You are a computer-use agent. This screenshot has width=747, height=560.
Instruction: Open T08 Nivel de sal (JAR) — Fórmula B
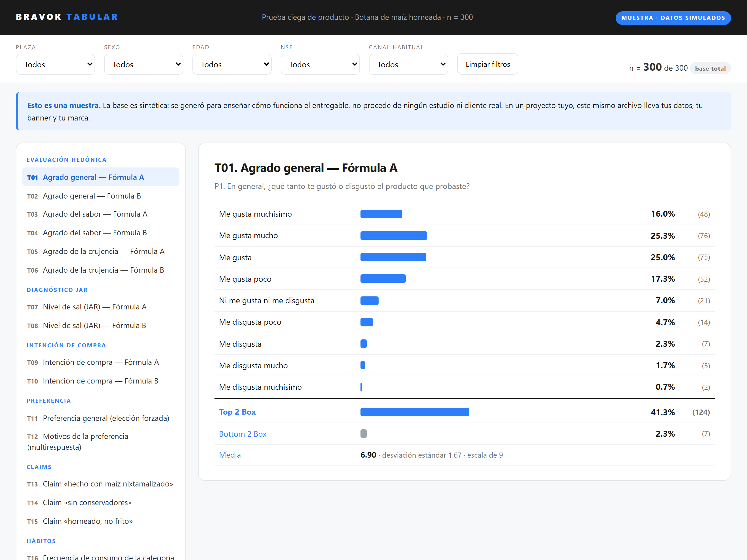click(x=101, y=326)
